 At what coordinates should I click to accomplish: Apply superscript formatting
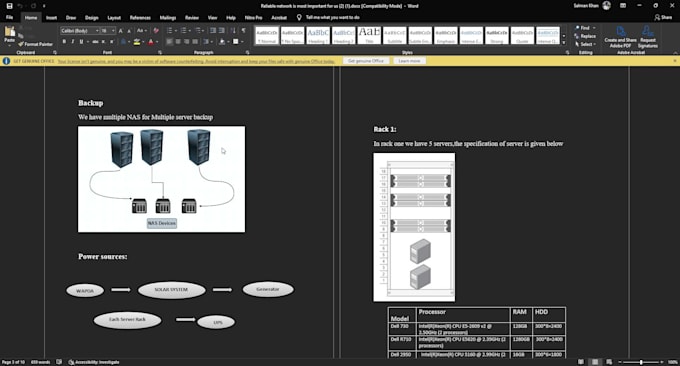tap(111, 42)
